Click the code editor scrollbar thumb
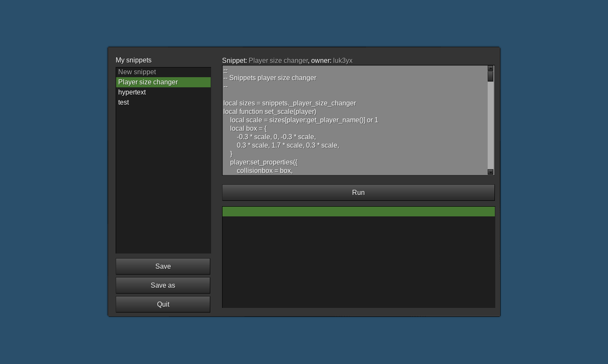608x364 pixels. coord(490,76)
